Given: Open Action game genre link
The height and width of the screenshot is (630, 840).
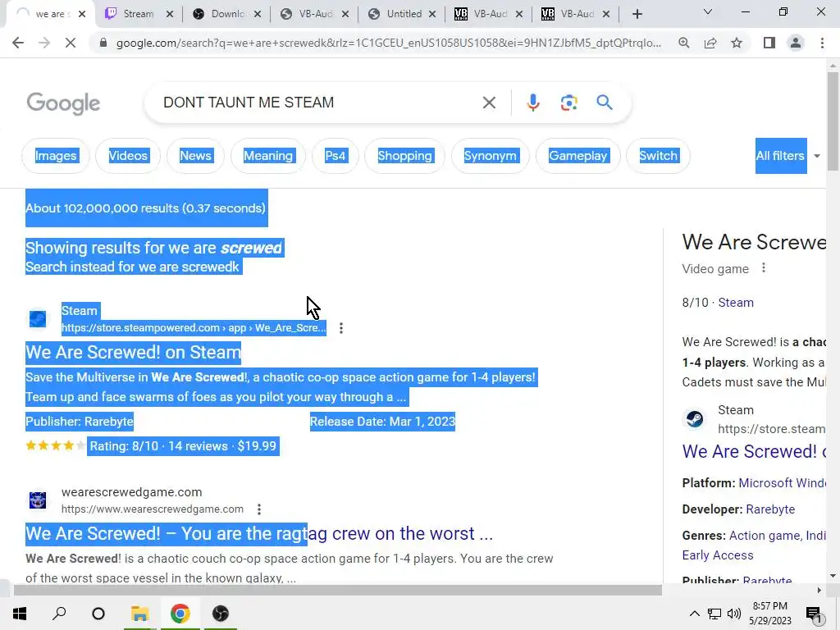Looking at the screenshot, I should tap(765, 536).
